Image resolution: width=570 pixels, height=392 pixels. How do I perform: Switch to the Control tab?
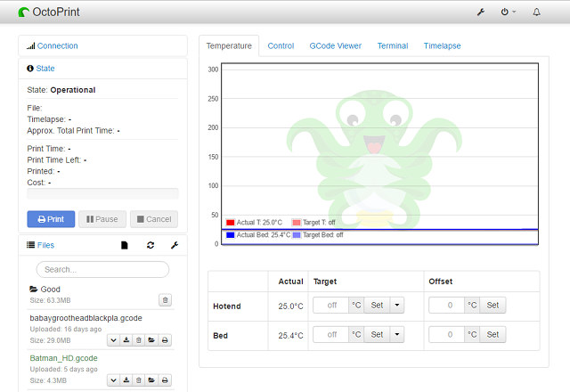(x=281, y=45)
